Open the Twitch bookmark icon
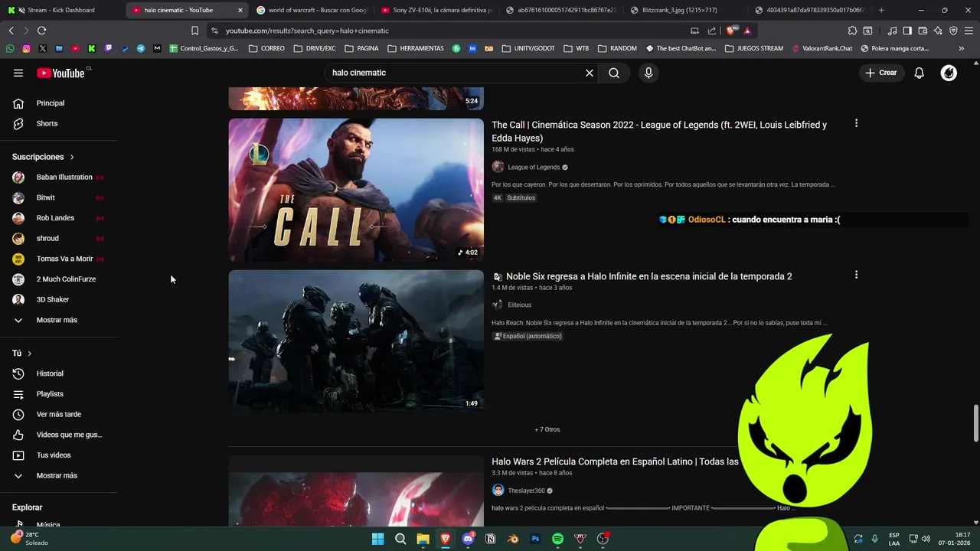 108,48
